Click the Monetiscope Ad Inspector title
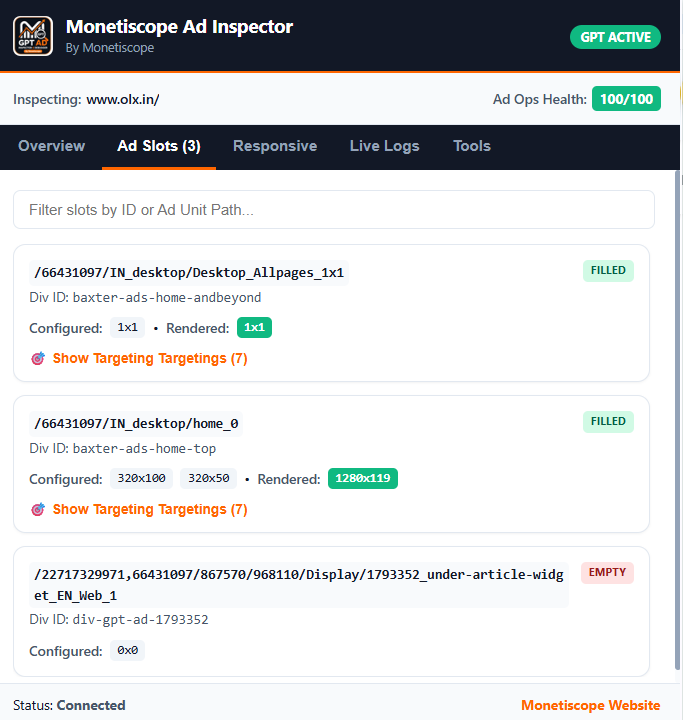This screenshot has width=683, height=720. coord(180,27)
